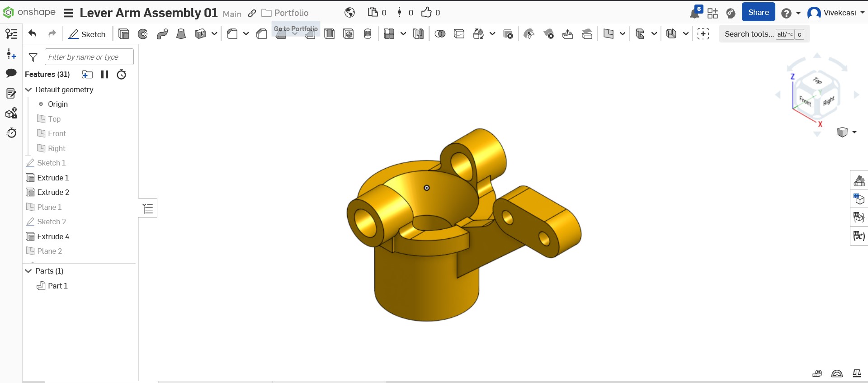Open the Vivekcasi account menu
This screenshot has width=868, height=383.
tap(836, 13)
